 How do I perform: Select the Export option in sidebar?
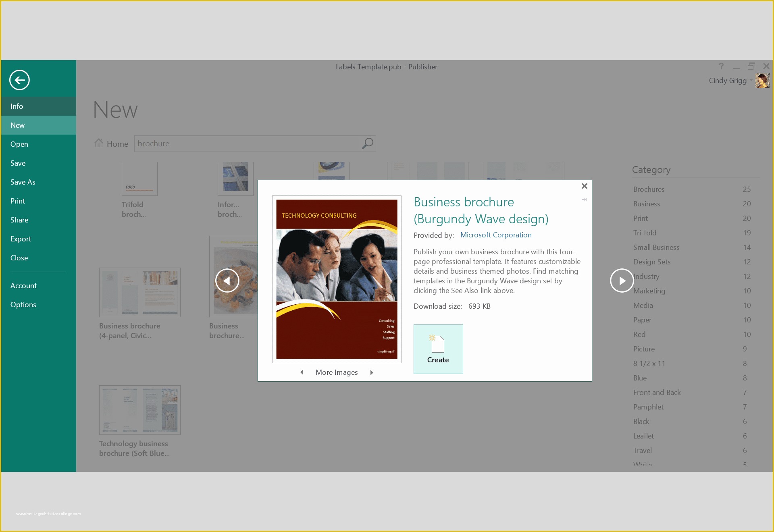(21, 239)
